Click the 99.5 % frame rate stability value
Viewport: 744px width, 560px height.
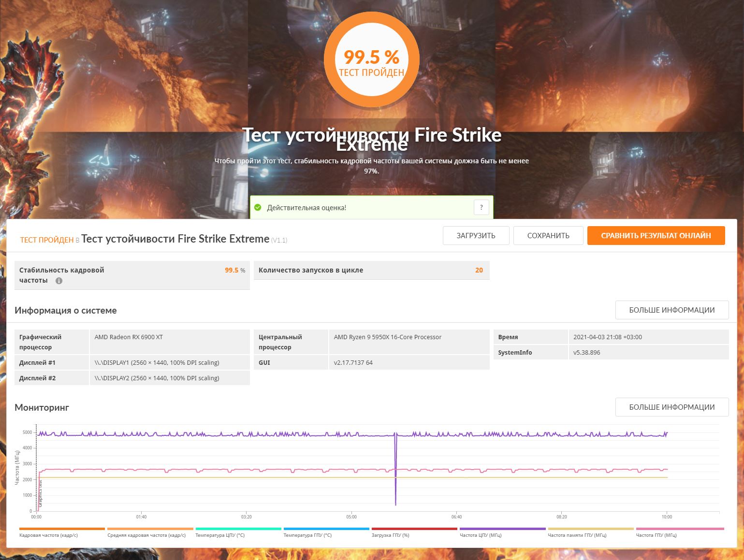pos(235,270)
